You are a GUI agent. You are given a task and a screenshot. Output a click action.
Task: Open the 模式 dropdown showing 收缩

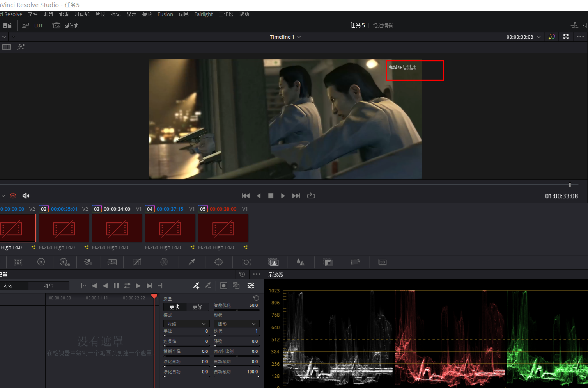[186, 324]
